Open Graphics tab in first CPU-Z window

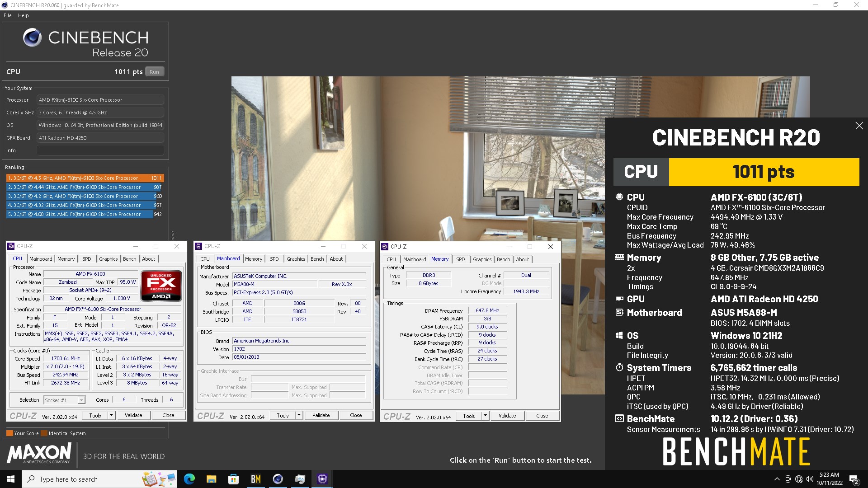108,259
